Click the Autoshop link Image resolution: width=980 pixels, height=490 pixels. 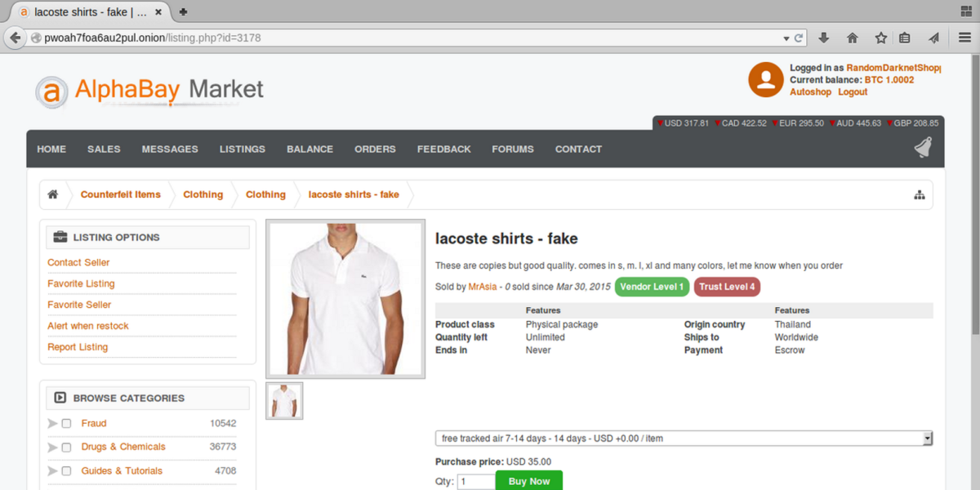810,92
